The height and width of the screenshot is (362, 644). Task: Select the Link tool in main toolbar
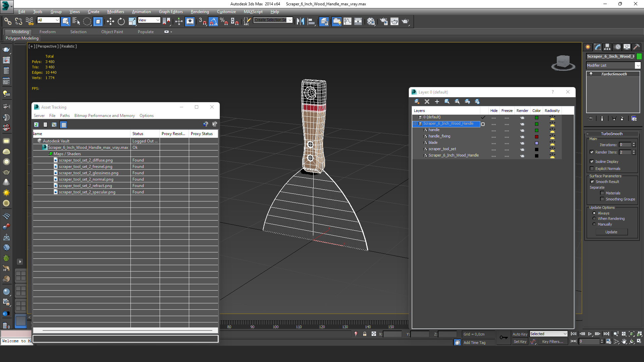click(7, 21)
